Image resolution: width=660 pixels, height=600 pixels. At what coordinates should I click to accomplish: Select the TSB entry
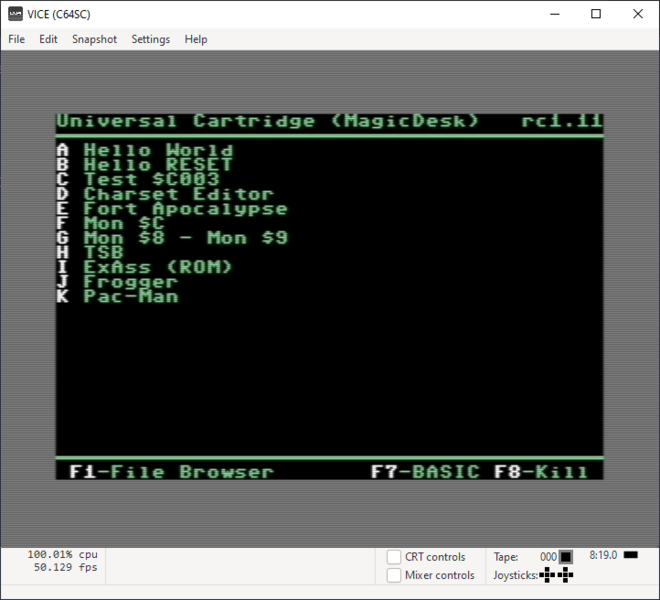click(104, 252)
